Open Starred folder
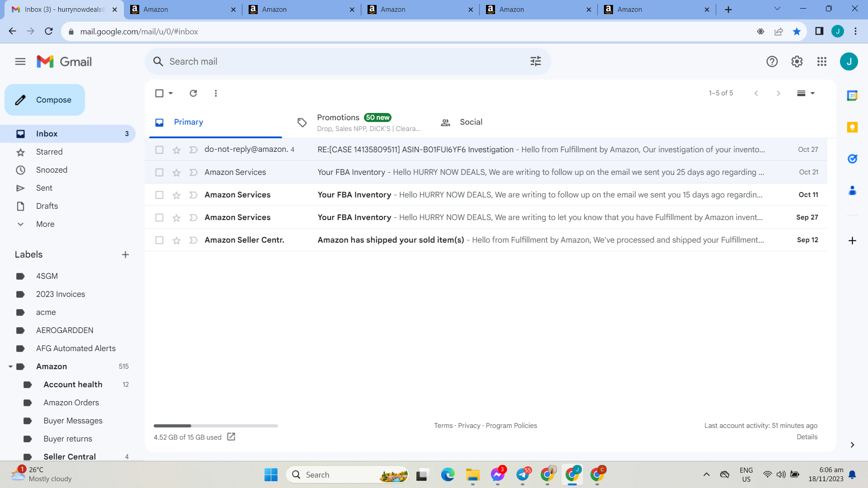 (x=49, y=152)
